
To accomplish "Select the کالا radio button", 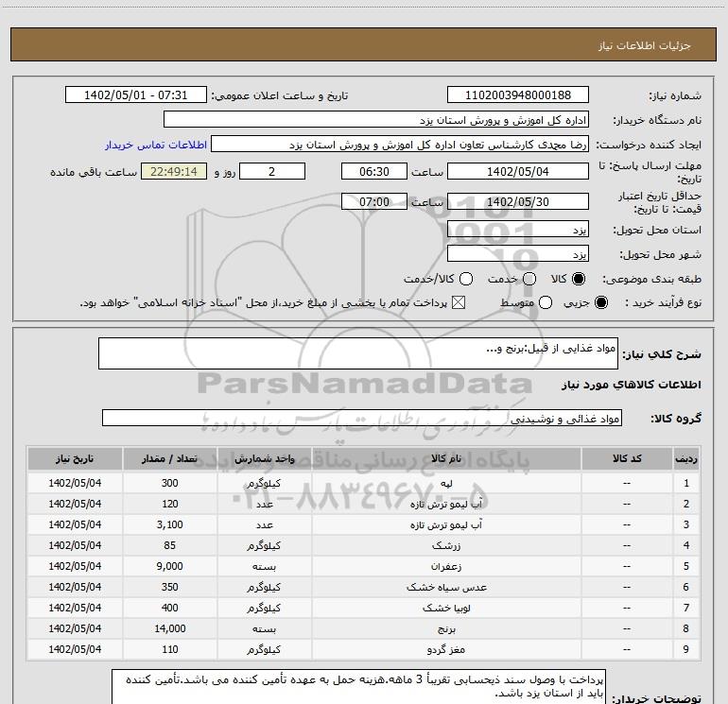I will [x=579, y=279].
